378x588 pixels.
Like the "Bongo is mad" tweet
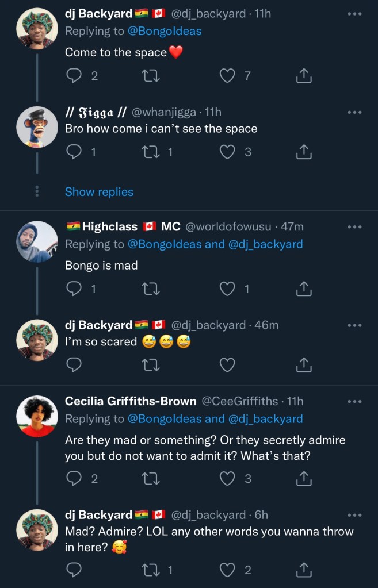(228, 289)
